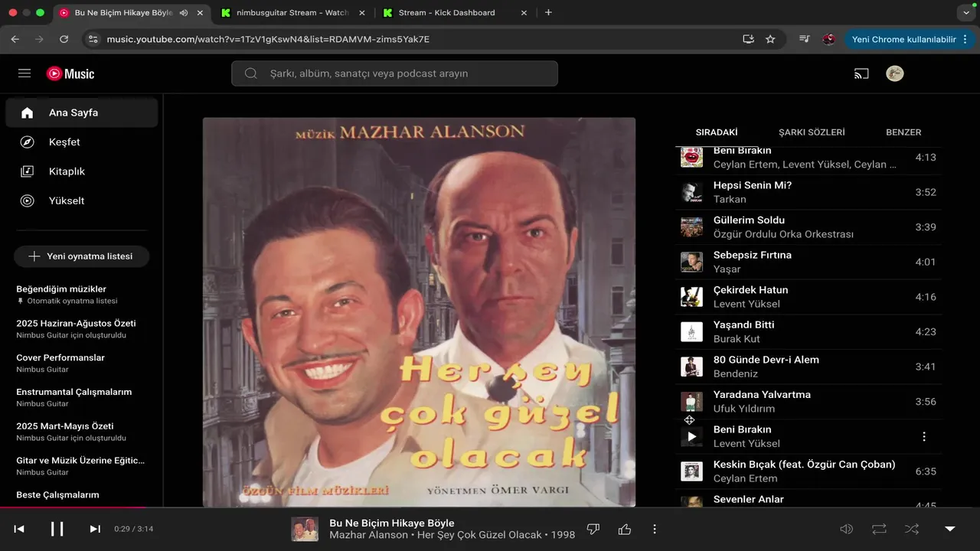
Task: Click the YouTube Music logo
Action: point(70,73)
